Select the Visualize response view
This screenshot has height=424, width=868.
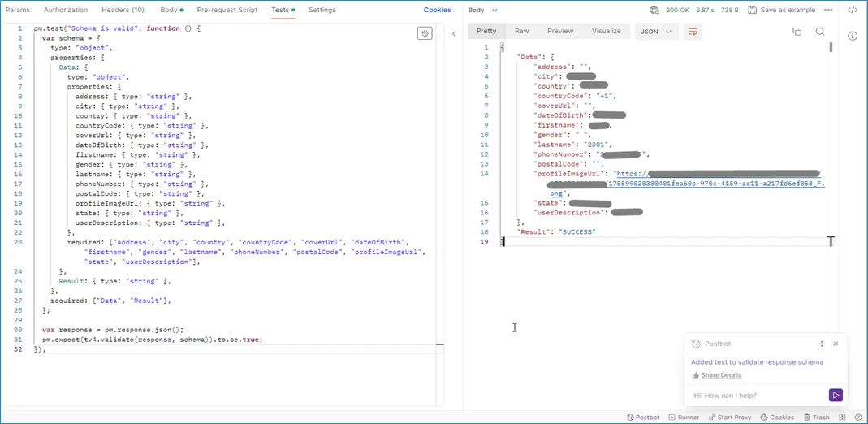pyautogui.click(x=607, y=32)
